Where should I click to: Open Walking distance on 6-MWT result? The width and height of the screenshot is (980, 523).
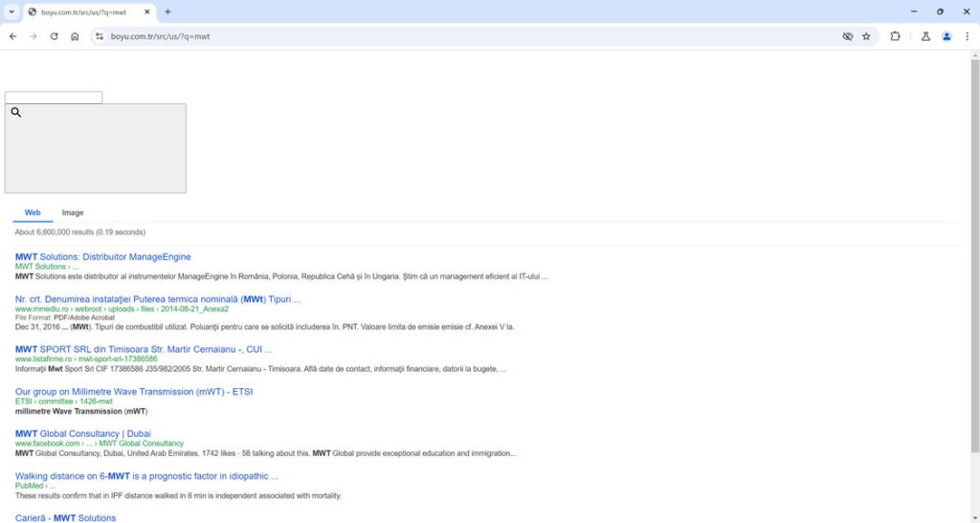pos(146,476)
